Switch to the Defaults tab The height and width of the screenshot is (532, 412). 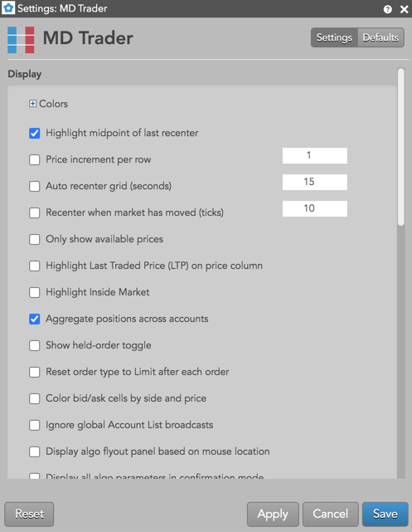[380, 37]
